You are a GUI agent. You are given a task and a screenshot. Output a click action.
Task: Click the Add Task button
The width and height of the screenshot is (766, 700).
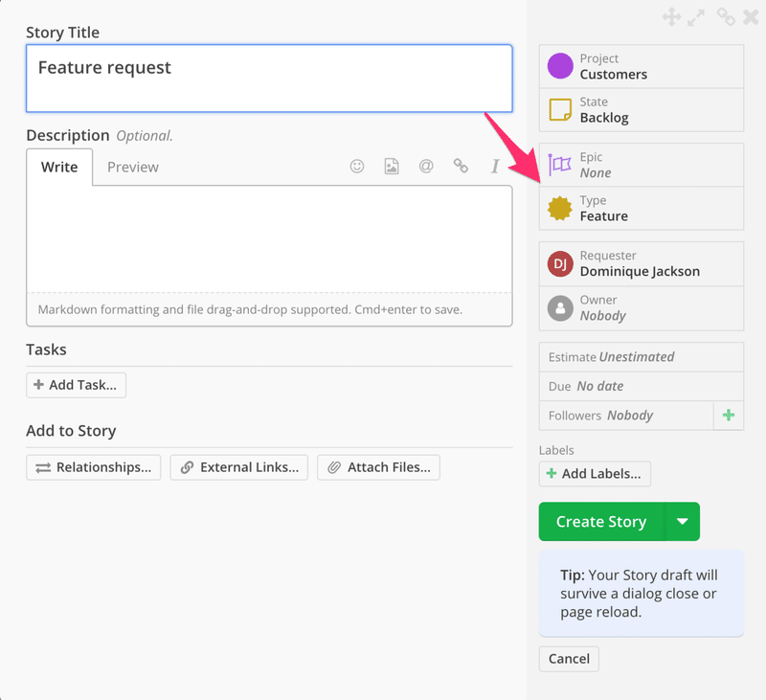tap(77, 385)
